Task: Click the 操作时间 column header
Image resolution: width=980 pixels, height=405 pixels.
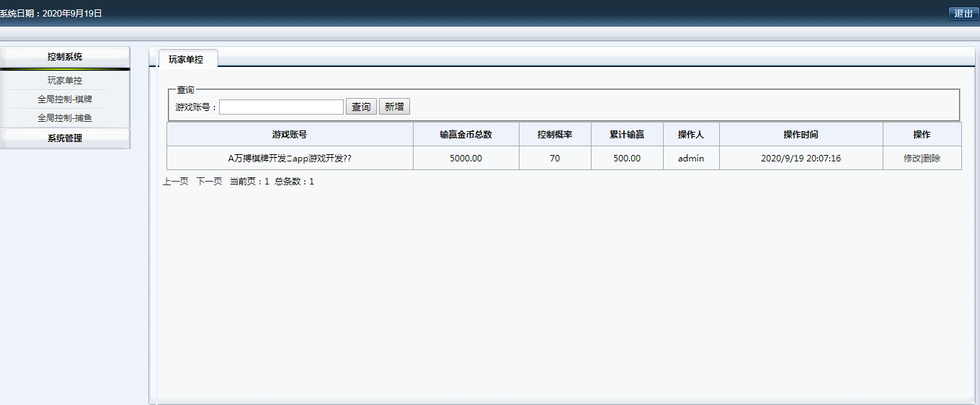Action: click(801, 135)
